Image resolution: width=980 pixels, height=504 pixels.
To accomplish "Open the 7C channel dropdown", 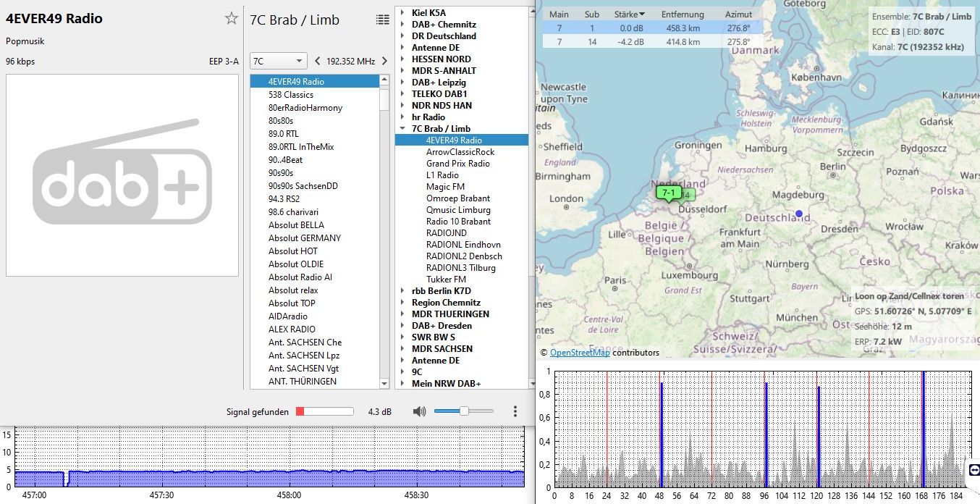I will (x=279, y=62).
